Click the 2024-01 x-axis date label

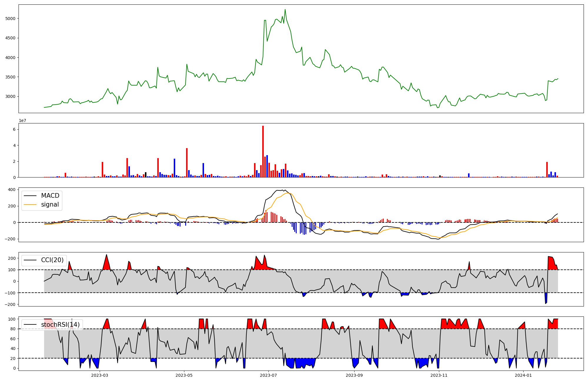(x=524, y=375)
